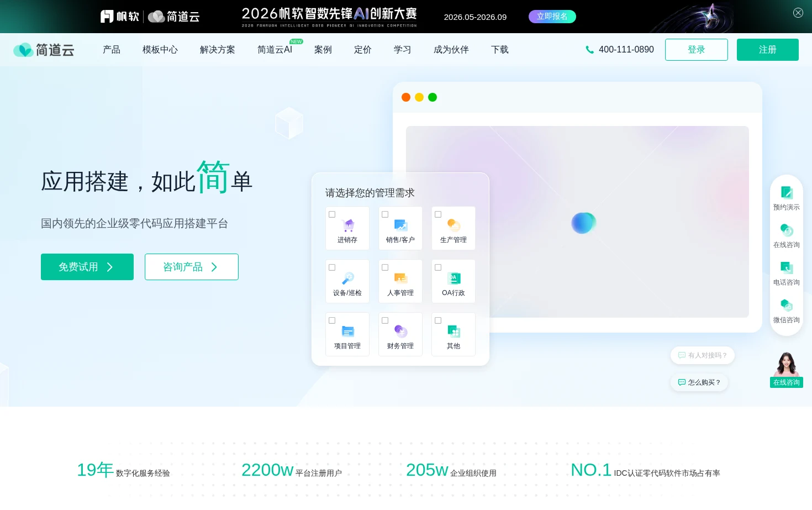Image resolution: width=812 pixels, height=510 pixels.
Task: Click the 免费试用 button
Action: 87,267
